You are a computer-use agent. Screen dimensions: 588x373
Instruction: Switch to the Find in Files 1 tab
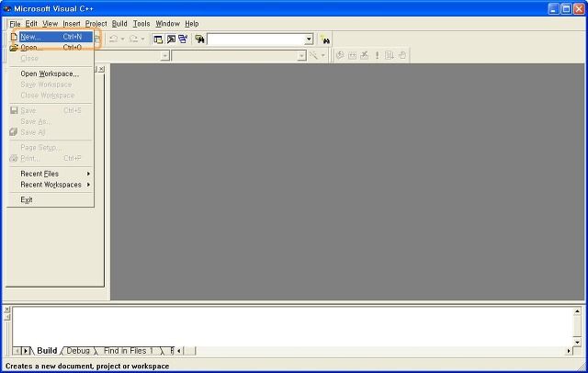(x=129, y=351)
